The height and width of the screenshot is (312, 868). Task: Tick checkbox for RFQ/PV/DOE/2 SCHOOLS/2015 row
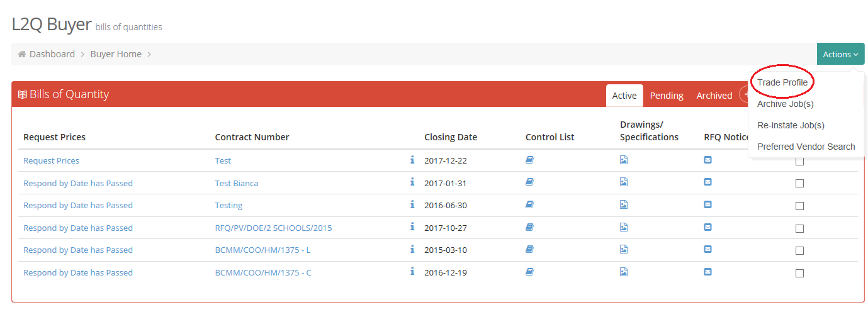click(x=799, y=228)
